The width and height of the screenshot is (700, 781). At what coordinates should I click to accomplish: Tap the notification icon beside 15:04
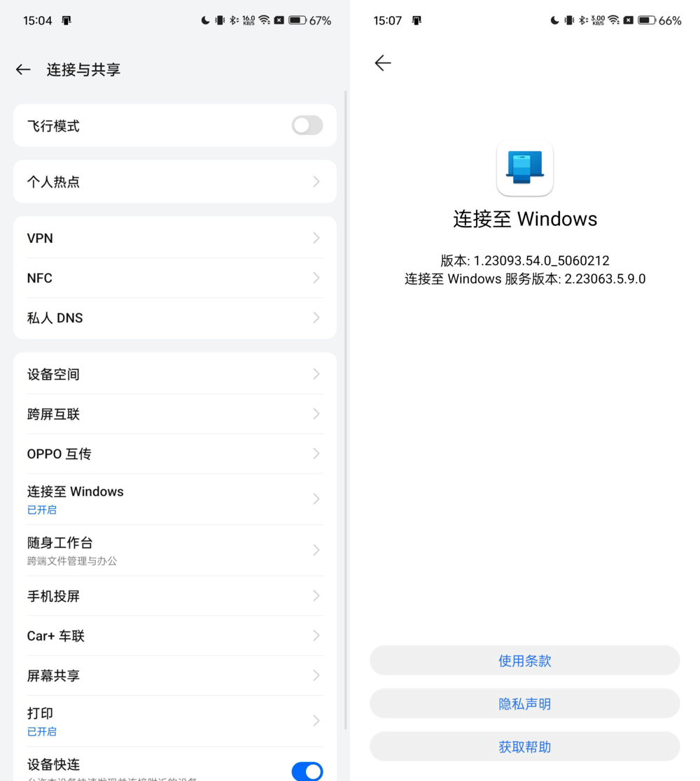(66, 20)
